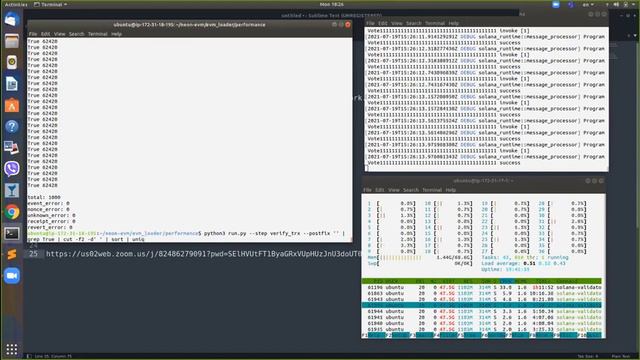The height and width of the screenshot is (360, 640).
Task: Open the volume indicator in top bar
Action: click(616, 4)
